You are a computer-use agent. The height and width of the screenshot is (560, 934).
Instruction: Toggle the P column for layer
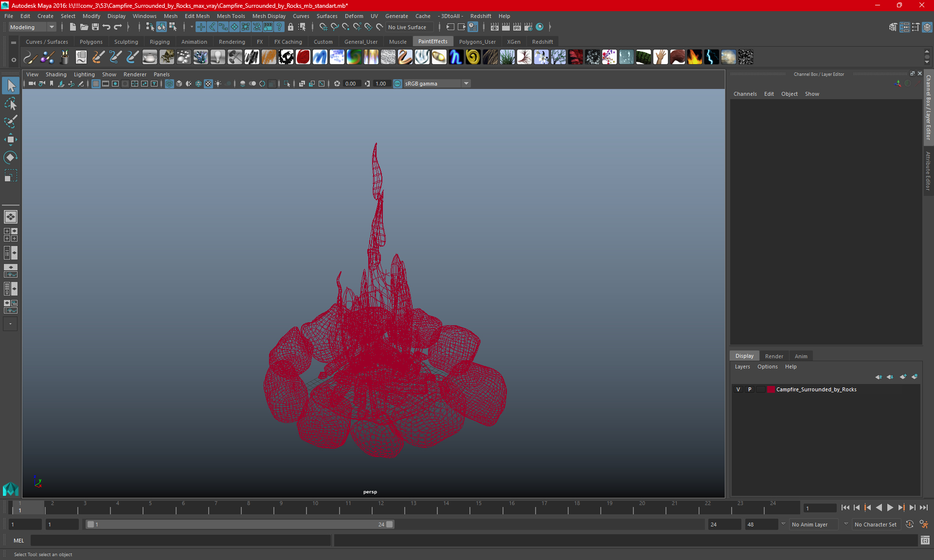(749, 389)
